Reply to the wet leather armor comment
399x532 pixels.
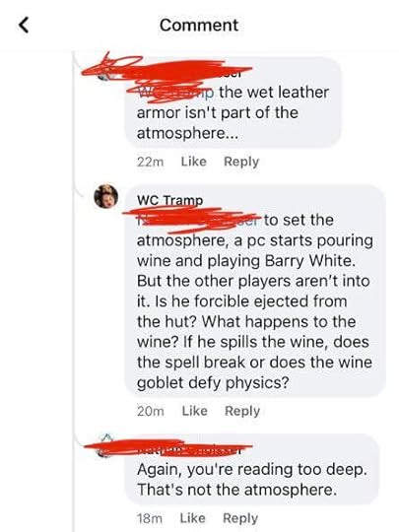[241, 162]
